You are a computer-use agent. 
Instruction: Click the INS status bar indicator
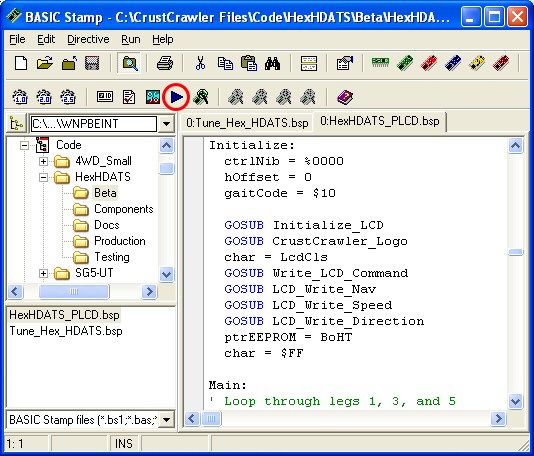point(124,444)
